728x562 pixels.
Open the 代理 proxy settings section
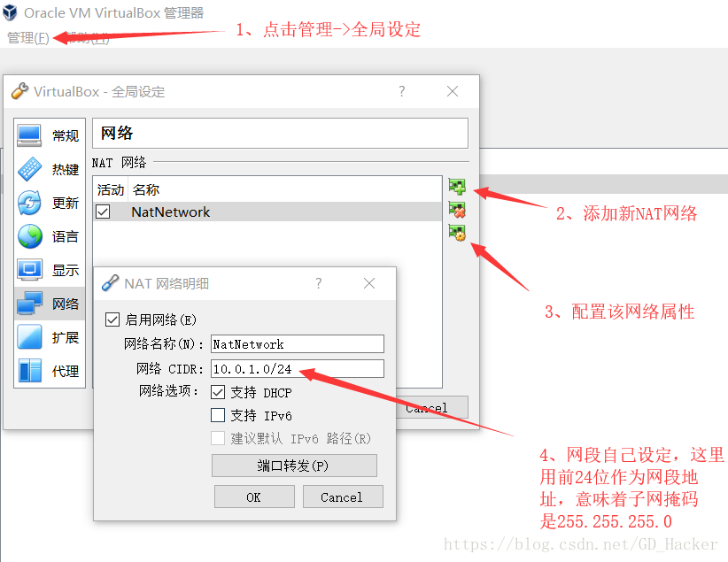[x=50, y=371]
